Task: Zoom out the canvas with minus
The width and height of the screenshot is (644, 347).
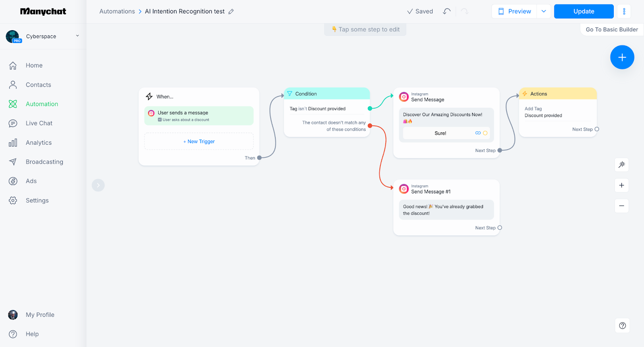Action: click(621, 206)
